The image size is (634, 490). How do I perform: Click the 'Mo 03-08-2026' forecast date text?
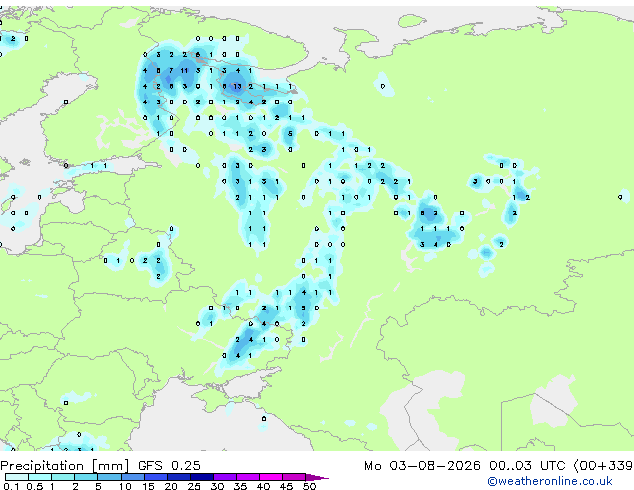pos(422,466)
